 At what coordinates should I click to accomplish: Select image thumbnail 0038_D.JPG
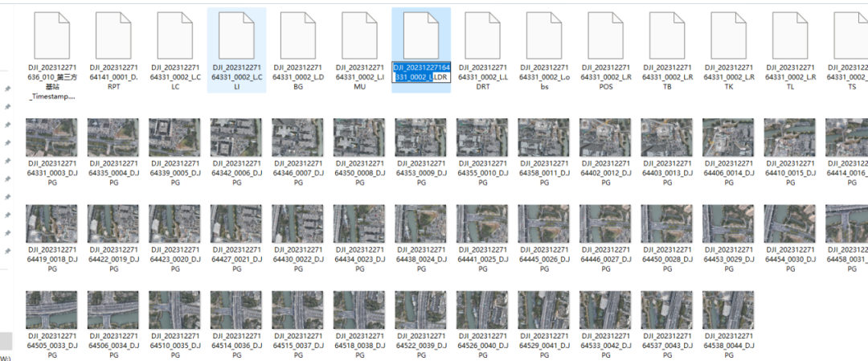pyautogui.click(x=358, y=310)
